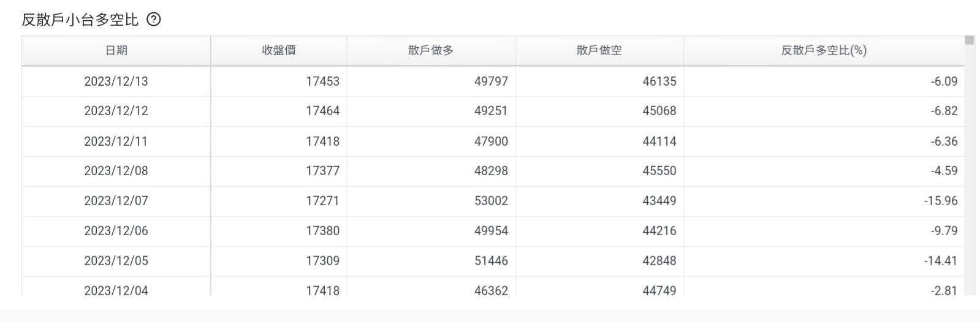
Task: Click the 反散戶小台多空比 title text
Action: [80, 20]
